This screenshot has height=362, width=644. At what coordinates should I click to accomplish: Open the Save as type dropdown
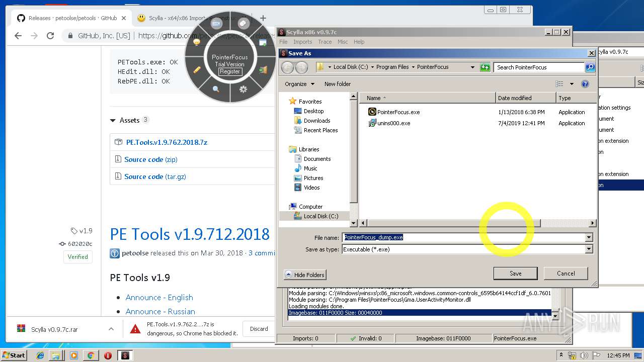pyautogui.click(x=589, y=249)
